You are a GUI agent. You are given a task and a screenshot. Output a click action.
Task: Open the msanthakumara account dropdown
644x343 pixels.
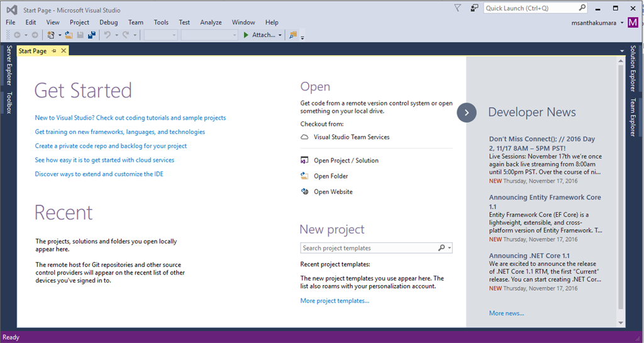click(x=621, y=23)
